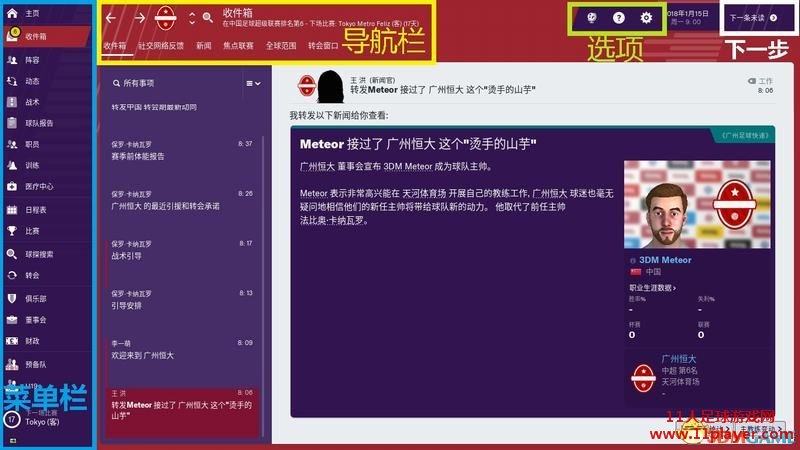This screenshot has width=800, height=450.
Task: Open the 主页 home icon in sidebar
Action: pos(12,13)
